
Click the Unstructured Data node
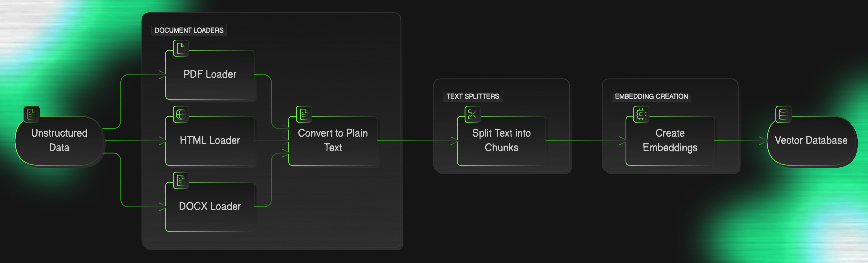pos(59,141)
